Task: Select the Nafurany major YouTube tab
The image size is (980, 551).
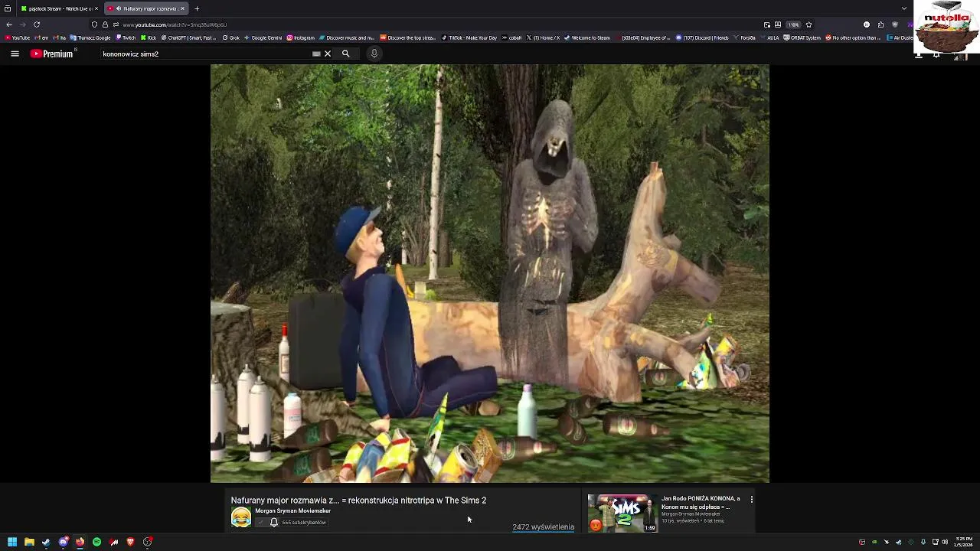Action: [x=145, y=8]
